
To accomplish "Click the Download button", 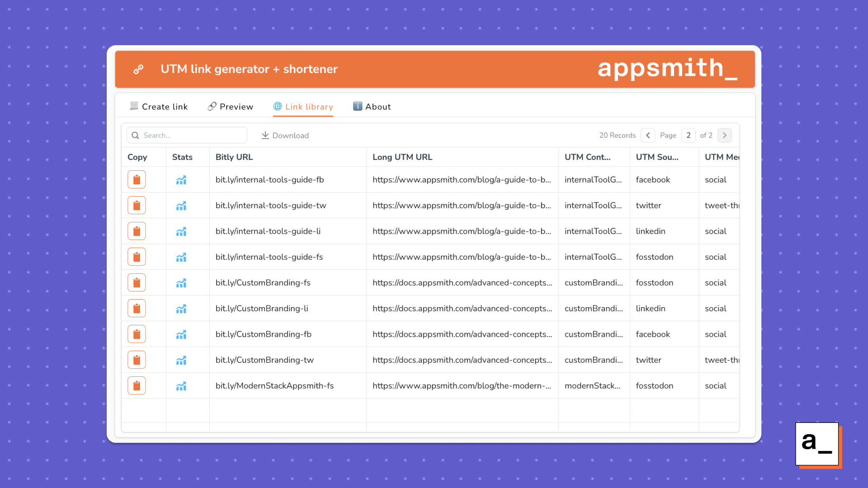I will [x=285, y=135].
